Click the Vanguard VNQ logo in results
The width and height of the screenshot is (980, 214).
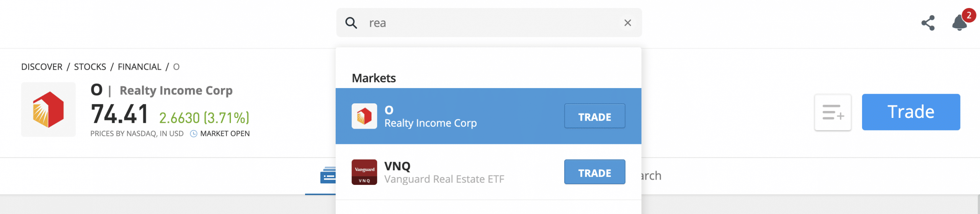coord(364,172)
